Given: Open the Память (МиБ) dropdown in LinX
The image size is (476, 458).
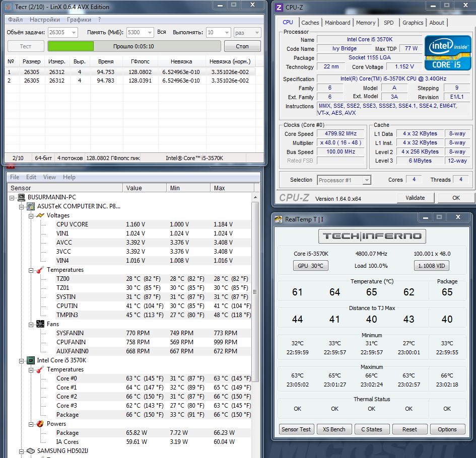Looking at the screenshot, I should [150, 32].
